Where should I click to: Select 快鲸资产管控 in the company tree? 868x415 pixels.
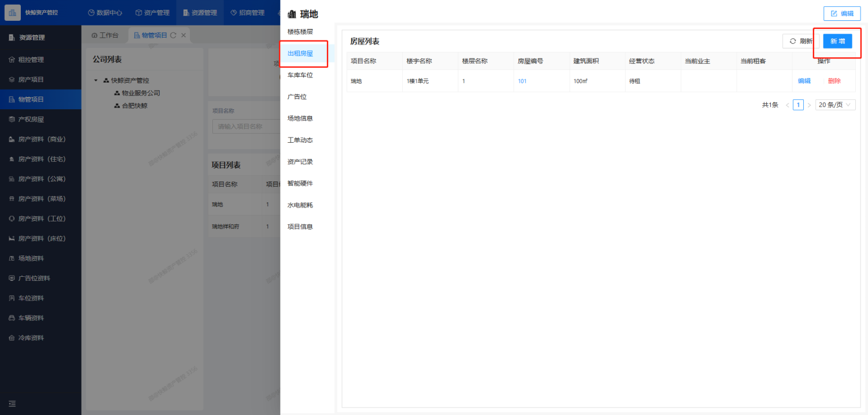[x=130, y=80]
